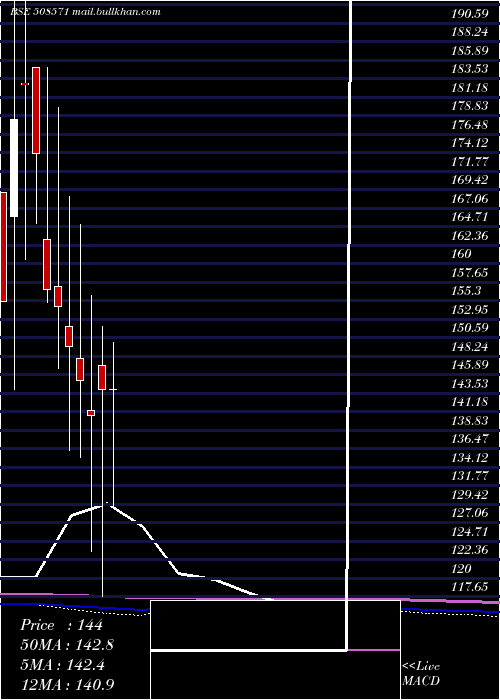Viewport: 500px width, 700px height.
Task: Select the 143.53 price axis label
Action: coord(470,384)
